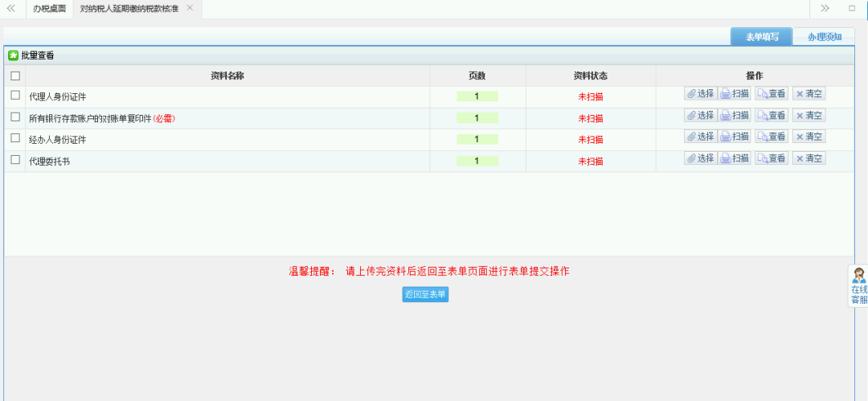This screenshot has width=868, height=401.
Task: Click 清空 for 所有银行存款账户的对账单复印件 row
Action: pyautogui.click(x=809, y=115)
